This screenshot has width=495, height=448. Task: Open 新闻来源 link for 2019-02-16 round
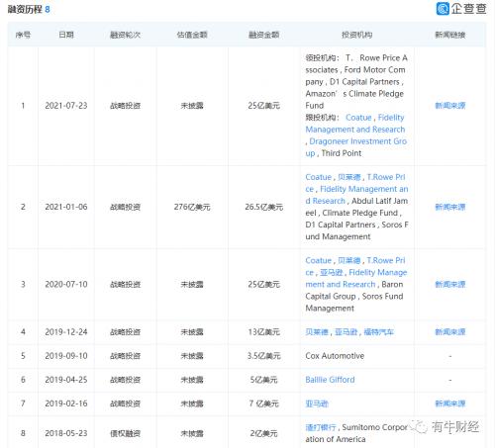coord(450,403)
